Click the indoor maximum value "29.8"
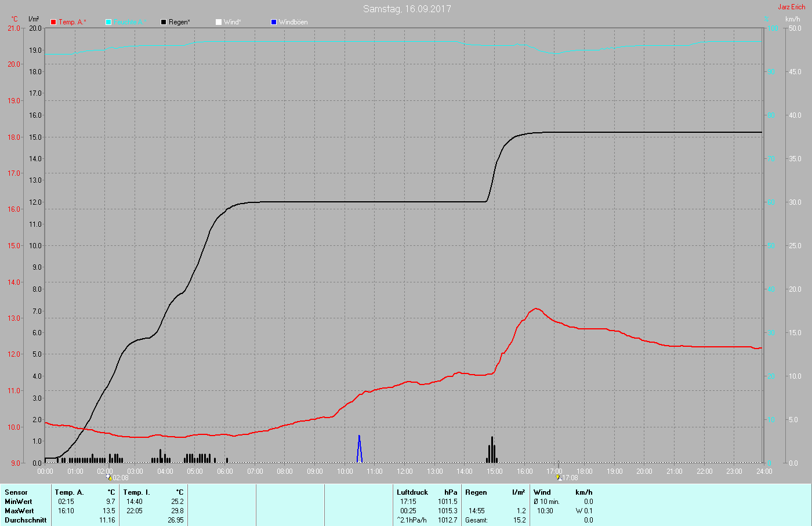Viewport: 812px width, 526px height. (177, 511)
